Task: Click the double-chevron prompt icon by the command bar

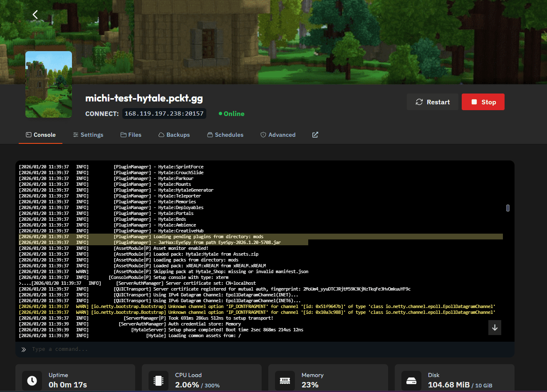Action: pyautogui.click(x=24, y=349)
